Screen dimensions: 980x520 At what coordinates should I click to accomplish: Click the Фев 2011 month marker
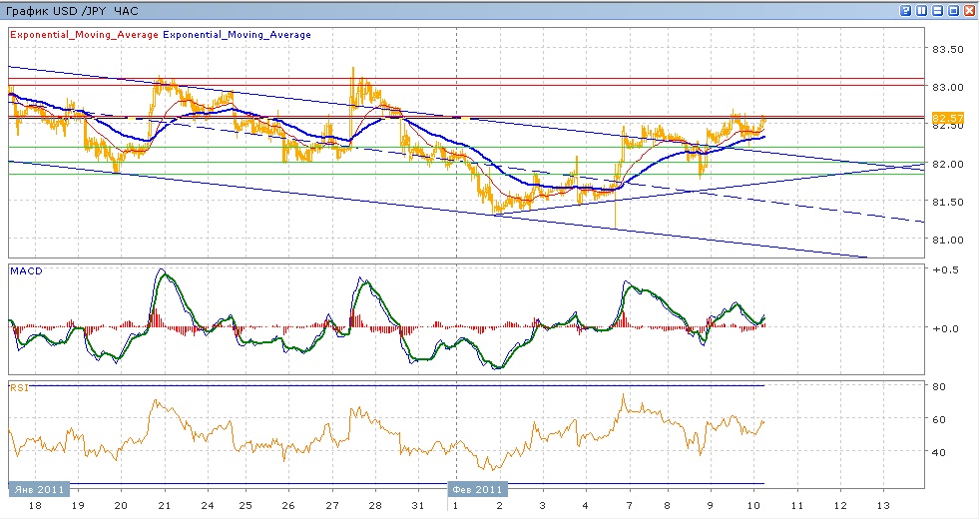point(476,490)
